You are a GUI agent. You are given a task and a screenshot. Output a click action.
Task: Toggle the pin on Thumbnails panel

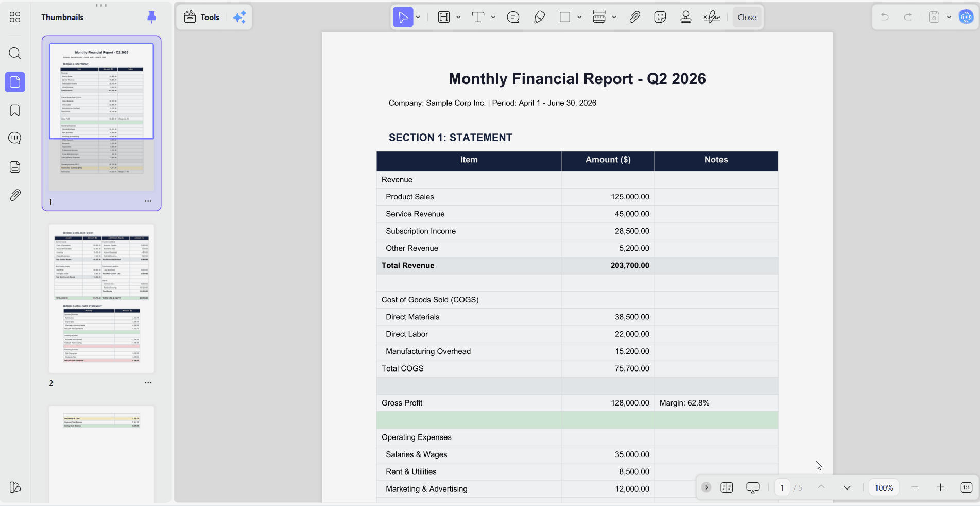pyautogui.click(x=151, y=17)
